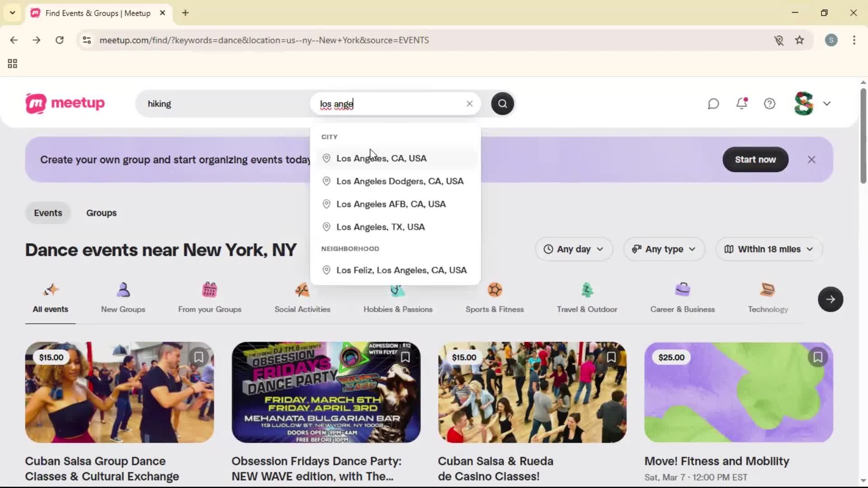This screenshot has width=868, height=488.
Task: Click the help question mark icon
Action: pos(769,103)
